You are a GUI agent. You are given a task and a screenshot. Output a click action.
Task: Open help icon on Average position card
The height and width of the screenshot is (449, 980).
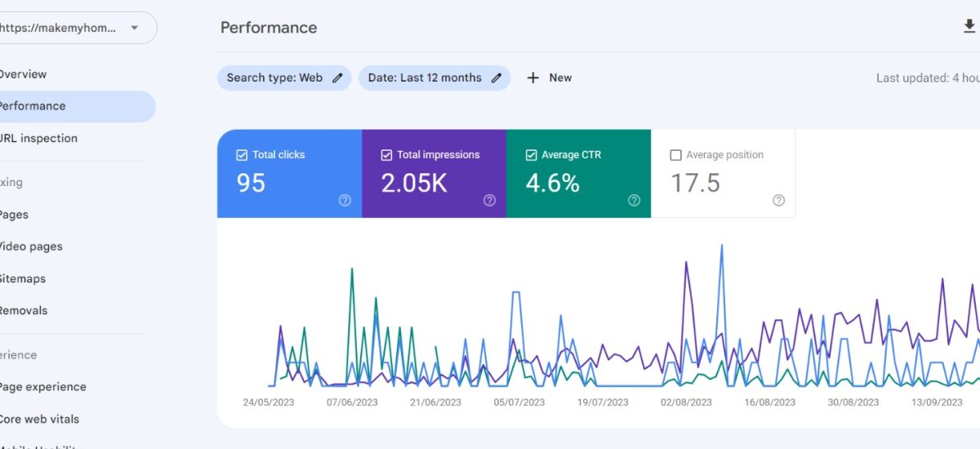point(778,201)
